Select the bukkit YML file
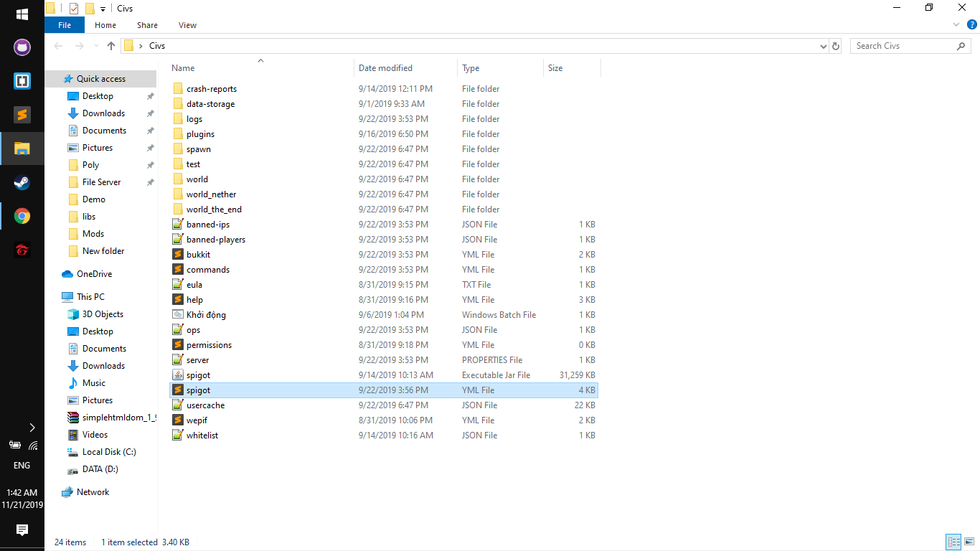 tap(385, 255)
